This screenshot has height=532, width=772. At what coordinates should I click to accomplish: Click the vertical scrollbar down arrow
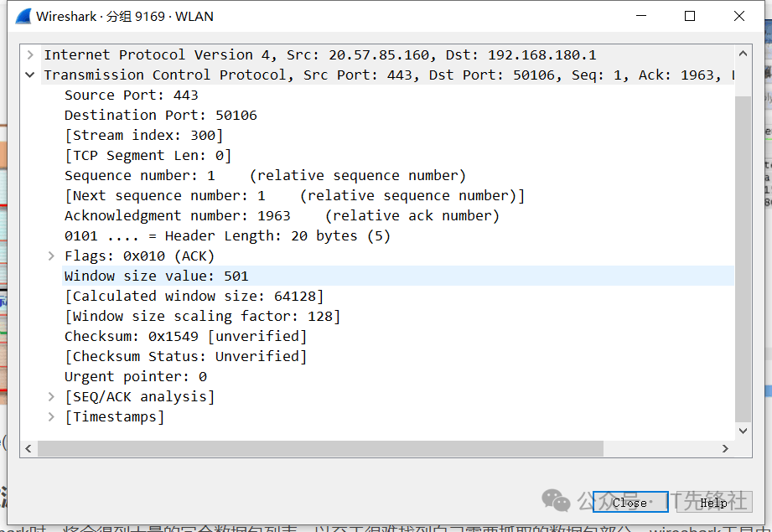click(x=743, y=431)
